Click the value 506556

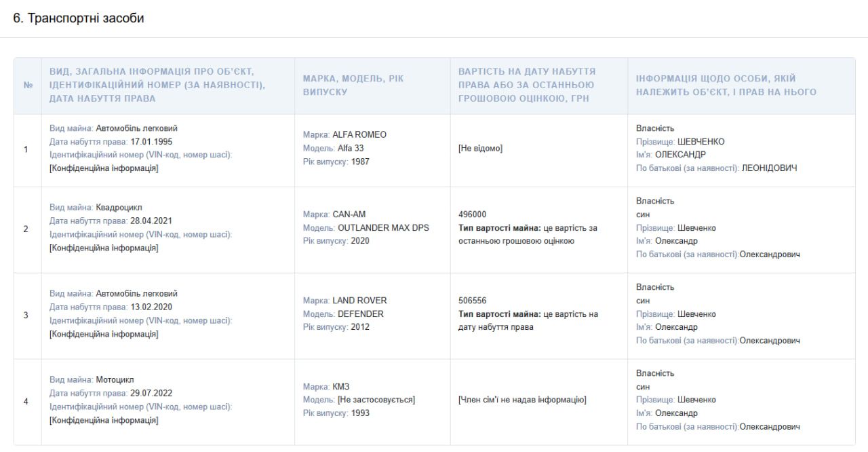[473, 301]
